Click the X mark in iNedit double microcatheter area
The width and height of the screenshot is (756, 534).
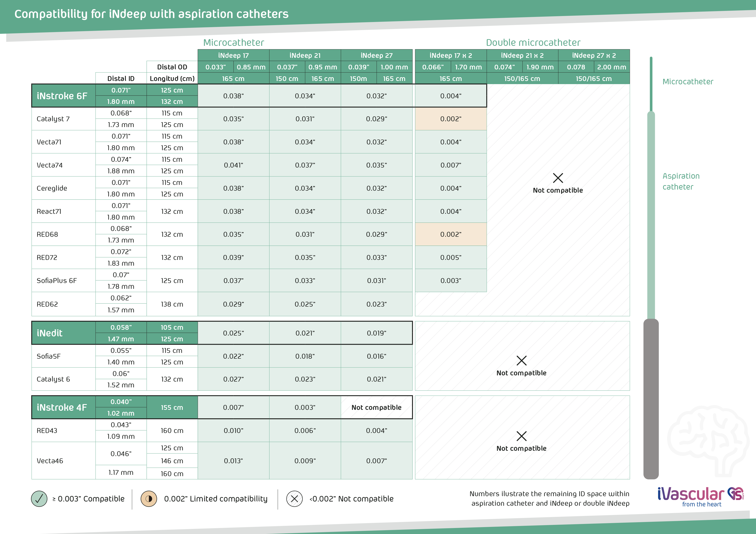[x=522, y=360]
